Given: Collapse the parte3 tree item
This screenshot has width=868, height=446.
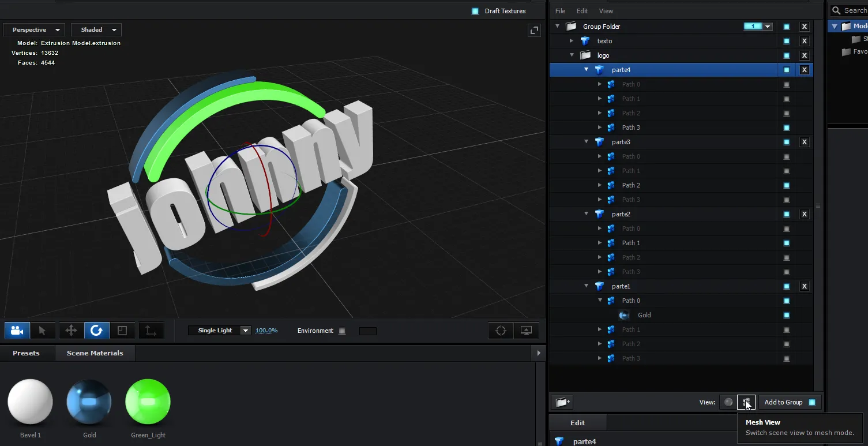Looking at the screenshot, I should 587,142.
